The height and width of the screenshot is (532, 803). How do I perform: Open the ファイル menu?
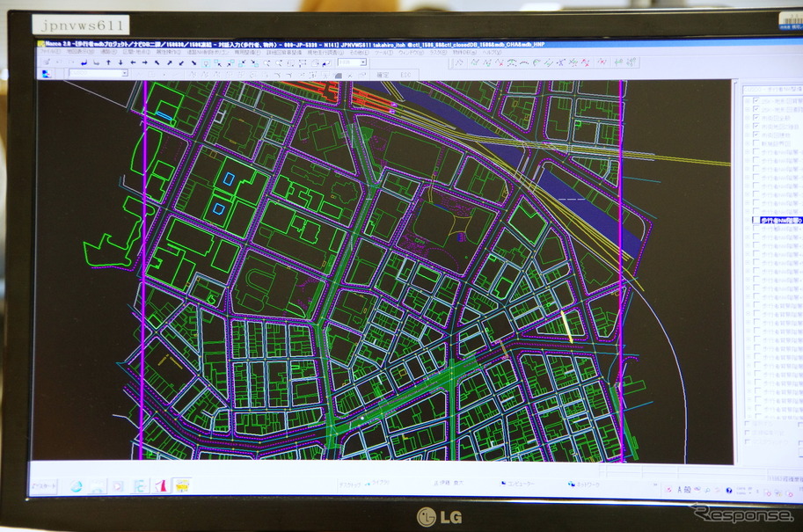tap(49, 52)
